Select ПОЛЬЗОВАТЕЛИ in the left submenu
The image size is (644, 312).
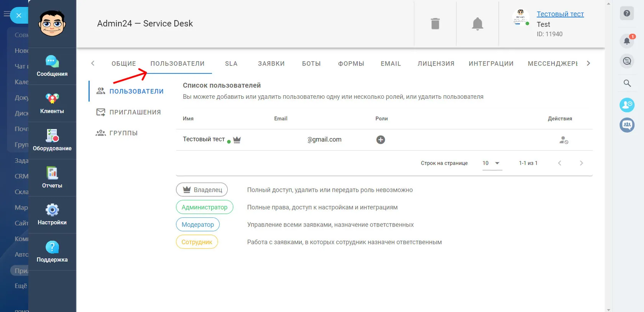[x=130, y=91]
